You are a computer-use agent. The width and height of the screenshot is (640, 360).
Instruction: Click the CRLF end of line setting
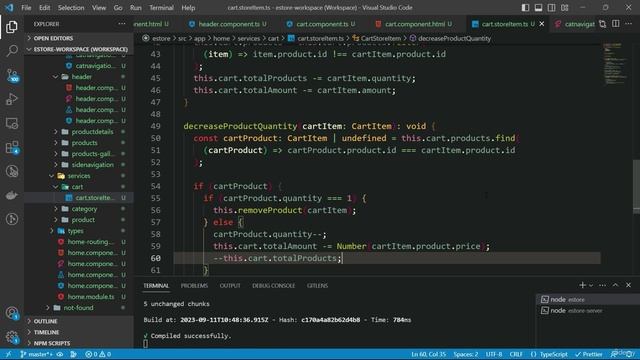[516, 354]
